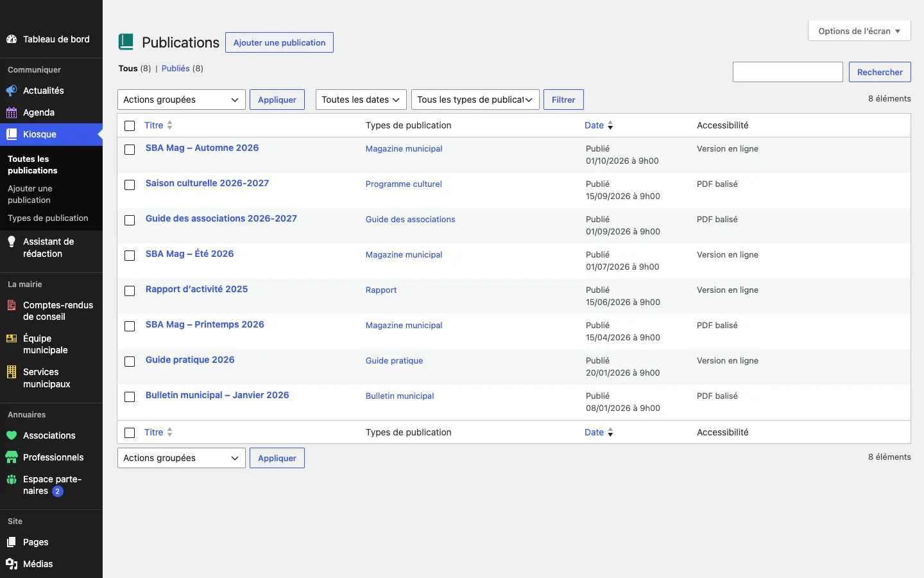The image size is (924, 578).
Task: Click the sort arrows next to top Date header
Action: pyautogui.click(x=610, y=125)
